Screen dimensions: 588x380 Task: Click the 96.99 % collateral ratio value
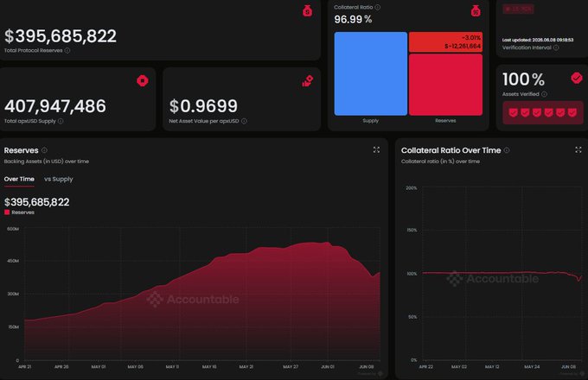pyautogui.click(x=353, y=20)
